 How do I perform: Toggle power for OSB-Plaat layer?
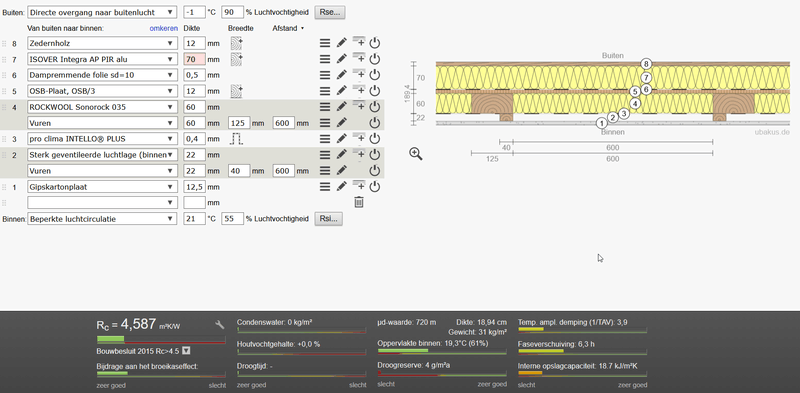375,91
